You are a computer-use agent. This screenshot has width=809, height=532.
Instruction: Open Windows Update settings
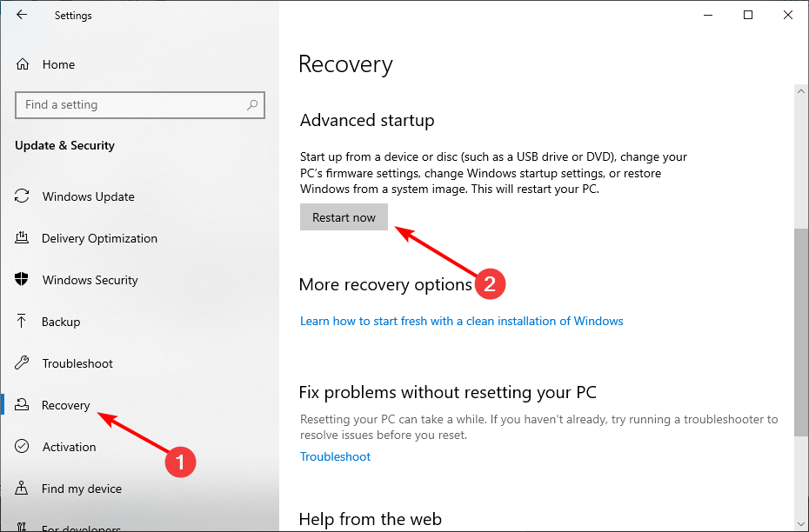pos(88,196)
